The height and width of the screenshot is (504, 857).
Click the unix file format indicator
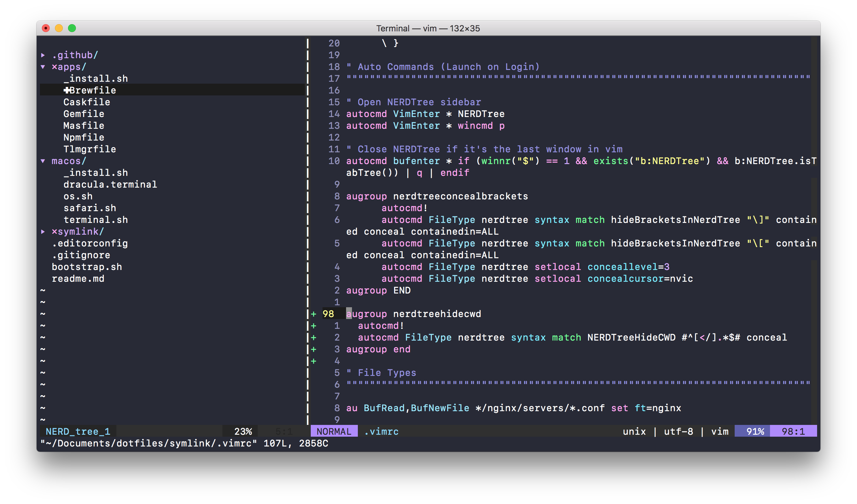point(634,431)
